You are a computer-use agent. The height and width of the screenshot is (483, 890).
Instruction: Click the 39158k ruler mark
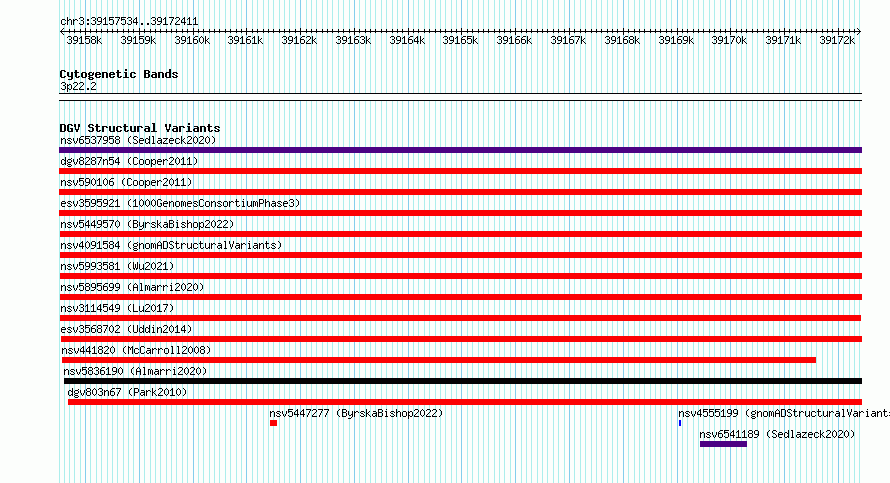point(84,40)
